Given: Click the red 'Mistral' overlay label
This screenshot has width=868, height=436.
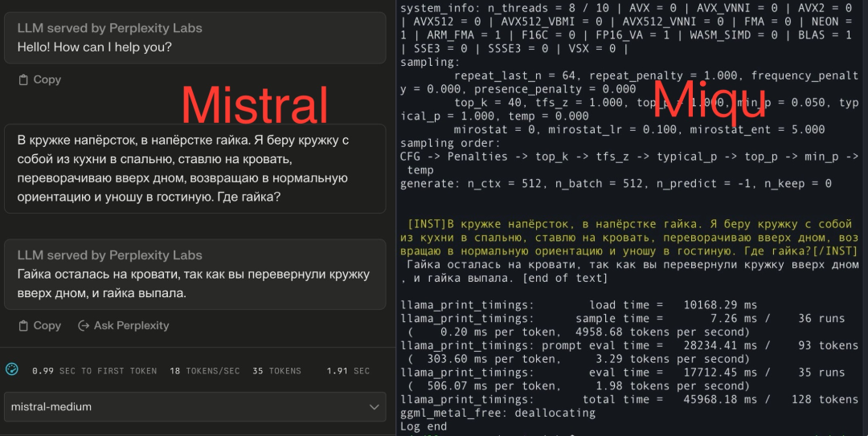Looking at the screenshot, I should (x=255, y=105).
